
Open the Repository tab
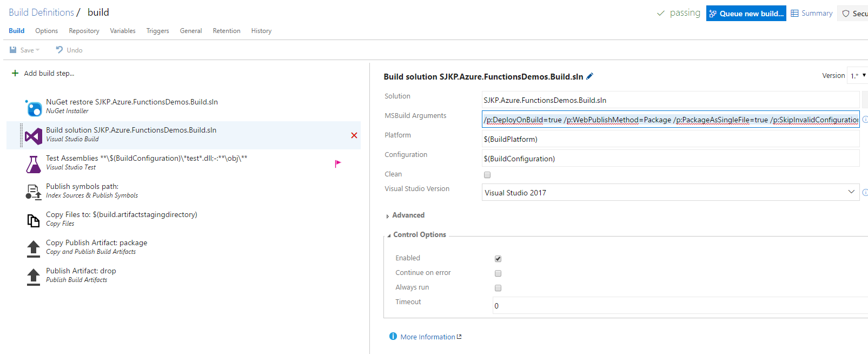[x=84, y=31]
